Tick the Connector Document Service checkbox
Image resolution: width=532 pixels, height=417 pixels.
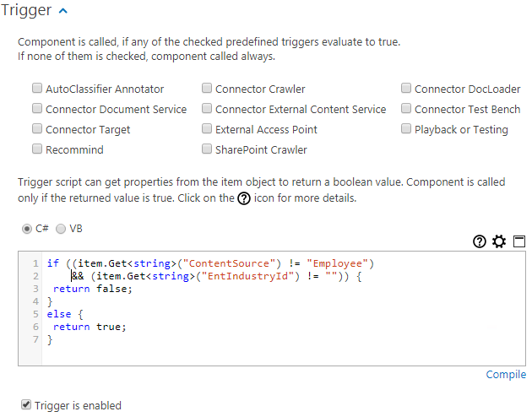click(x=37, y=109)
